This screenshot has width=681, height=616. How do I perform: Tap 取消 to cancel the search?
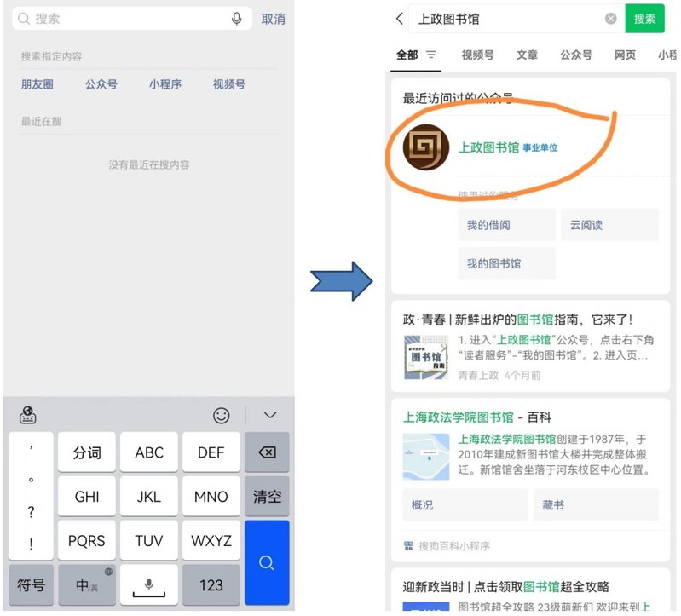274,19
